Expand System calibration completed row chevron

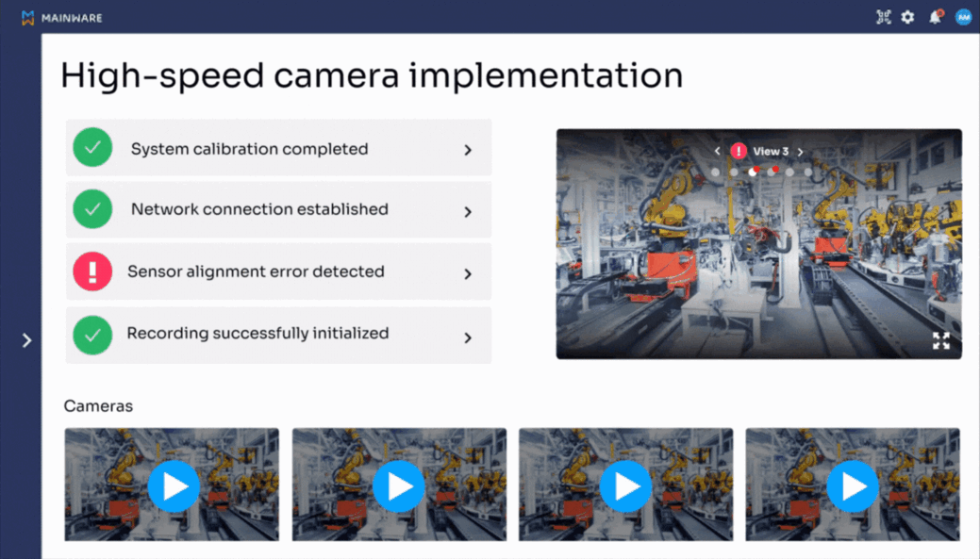[x=468, y=150]
